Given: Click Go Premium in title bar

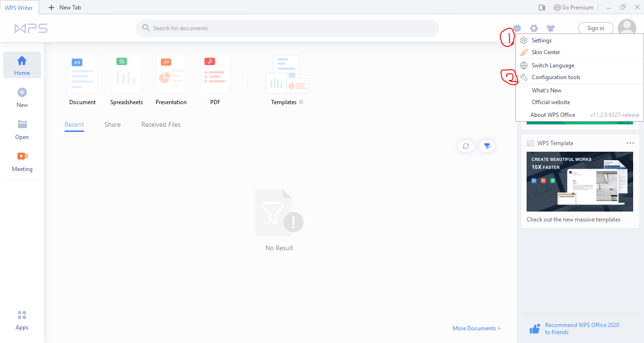Looking at the screenshot, I should pos(574,8).
